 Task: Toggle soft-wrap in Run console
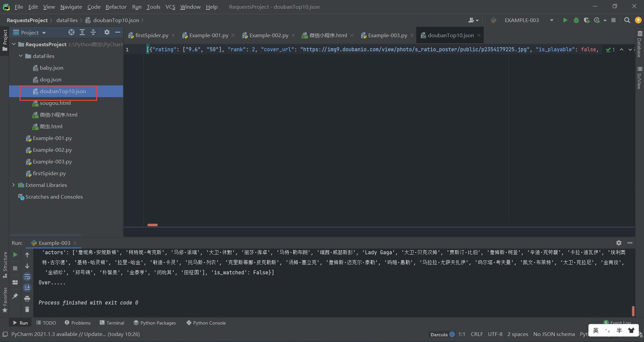[27, 277]
